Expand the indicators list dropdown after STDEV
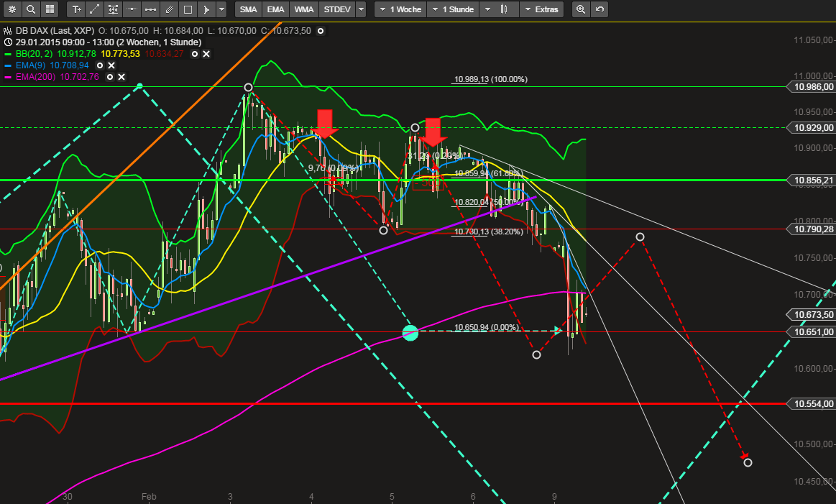Screen dimensions: 836x504 (x=361, y=9)
